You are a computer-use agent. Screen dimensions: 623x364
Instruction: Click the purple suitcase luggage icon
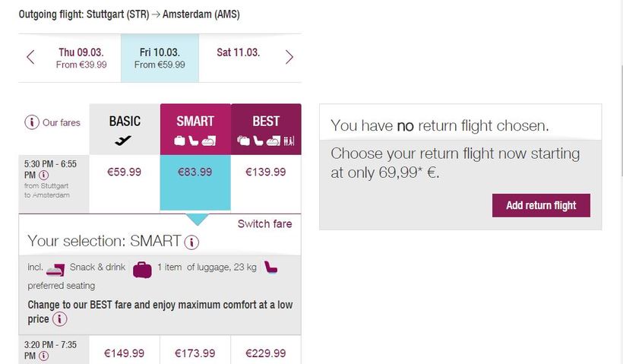(x=142, y=268)
